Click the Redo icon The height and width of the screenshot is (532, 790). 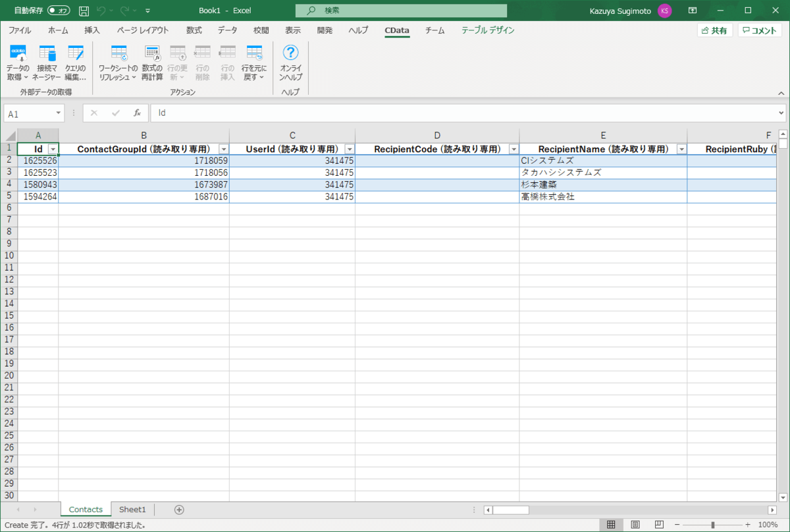click(x=124, y=11)
